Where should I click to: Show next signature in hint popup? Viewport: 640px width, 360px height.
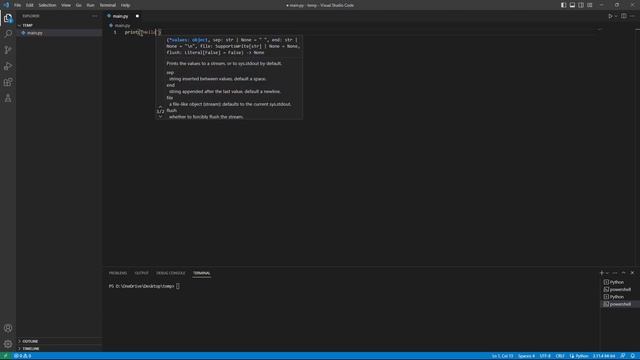[x=160, y=116]
